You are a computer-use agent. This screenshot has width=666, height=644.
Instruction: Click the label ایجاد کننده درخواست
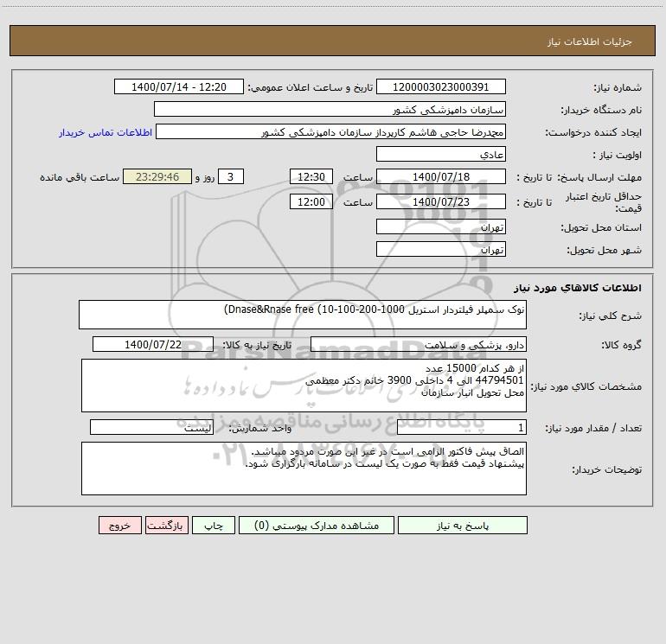pos(593,132)
